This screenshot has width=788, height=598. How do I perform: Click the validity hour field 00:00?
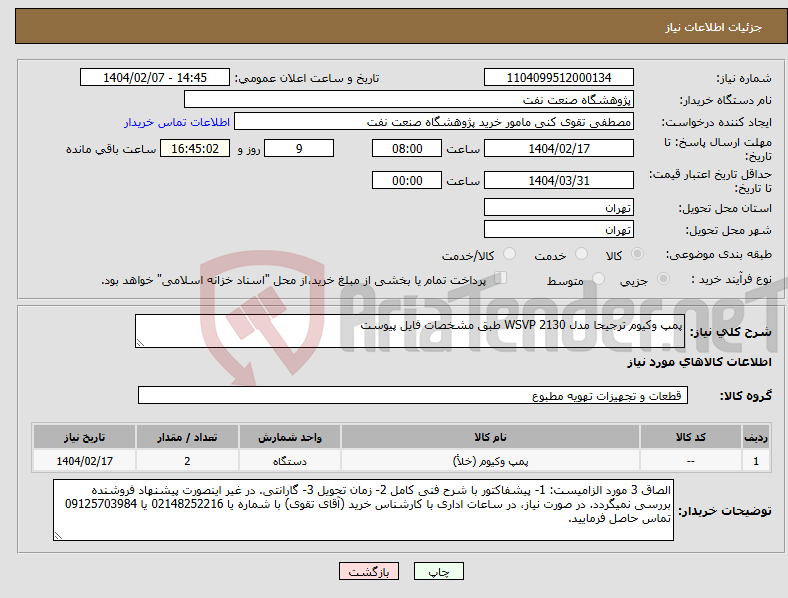(x=407, y=180)
